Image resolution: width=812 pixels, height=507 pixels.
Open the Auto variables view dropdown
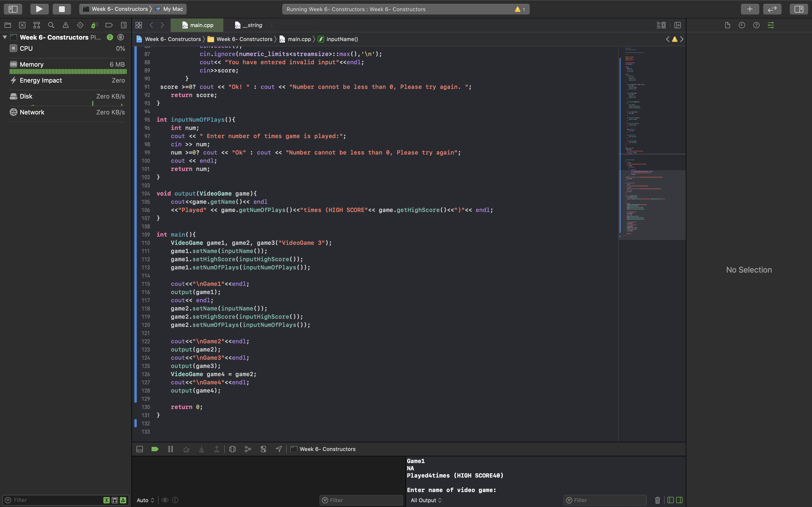[145, 500]
